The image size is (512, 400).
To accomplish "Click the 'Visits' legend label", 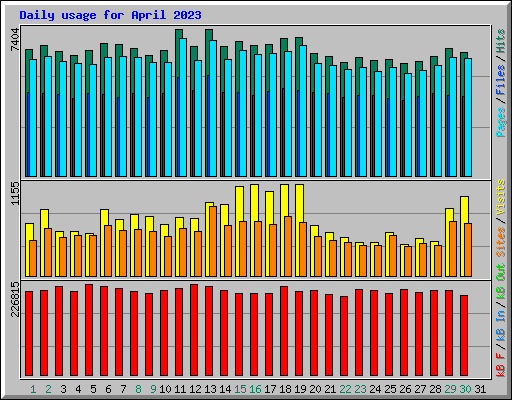I will coord(501,197).
